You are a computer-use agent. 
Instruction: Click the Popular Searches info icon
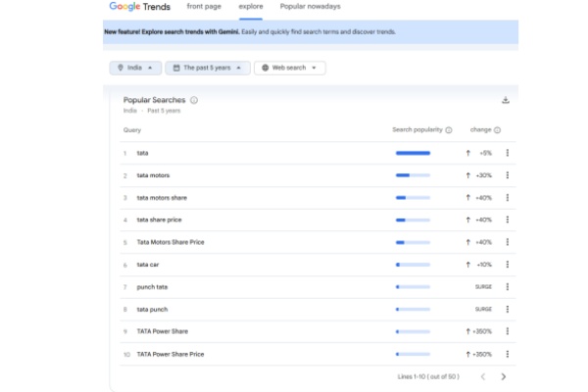194,100
